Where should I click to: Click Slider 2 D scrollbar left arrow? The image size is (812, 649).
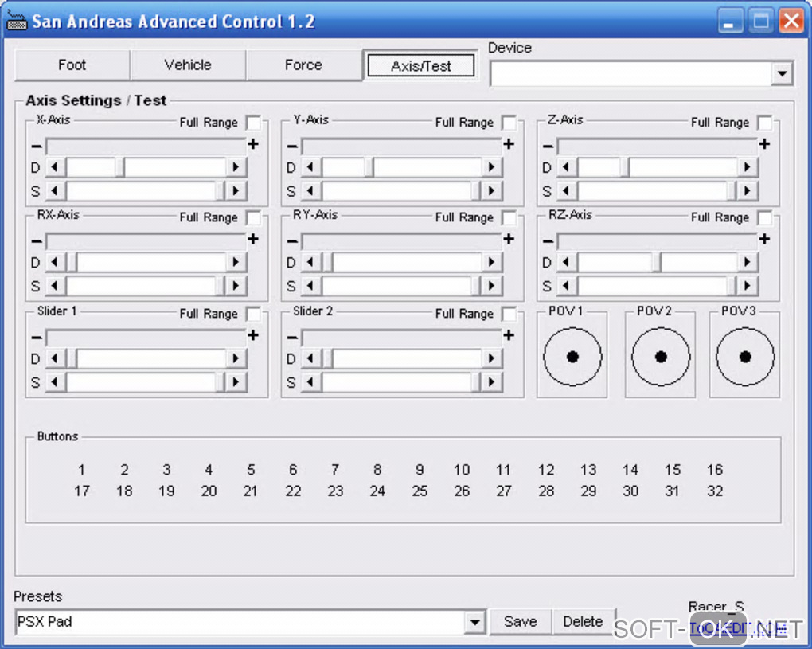[x=310, y=358]
